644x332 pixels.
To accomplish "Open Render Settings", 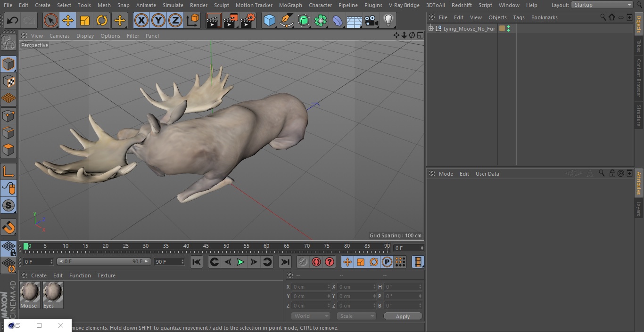I will [248, 20].
